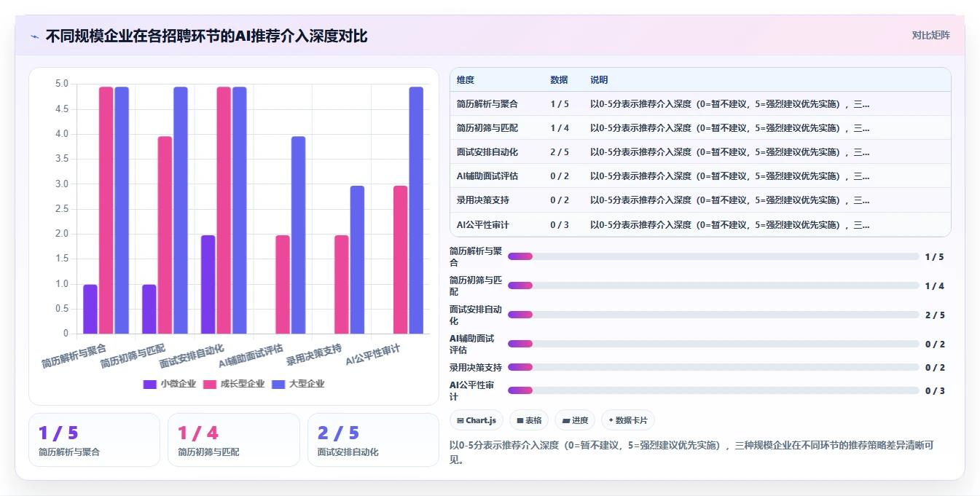The width and height of the screenshot is (980, 496).
Task: Click the 0 / 2 value beside 录用决策支持 bar
Action: [935, 367]
